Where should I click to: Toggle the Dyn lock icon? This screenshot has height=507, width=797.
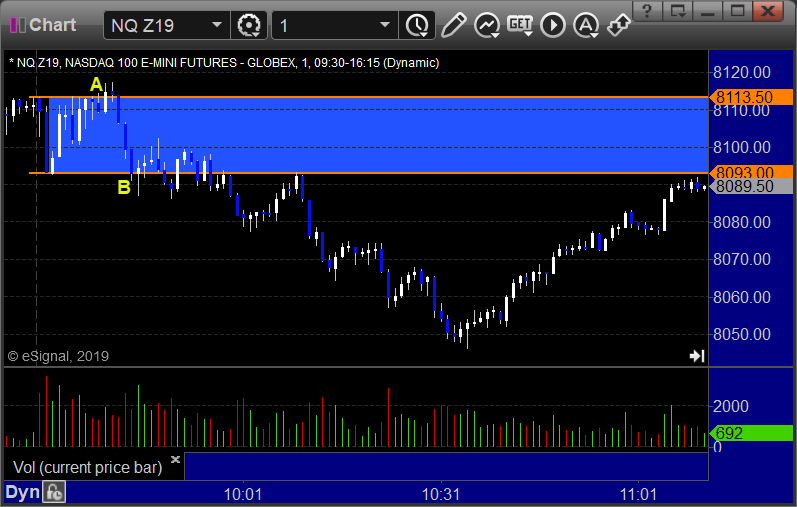point(54,492)
